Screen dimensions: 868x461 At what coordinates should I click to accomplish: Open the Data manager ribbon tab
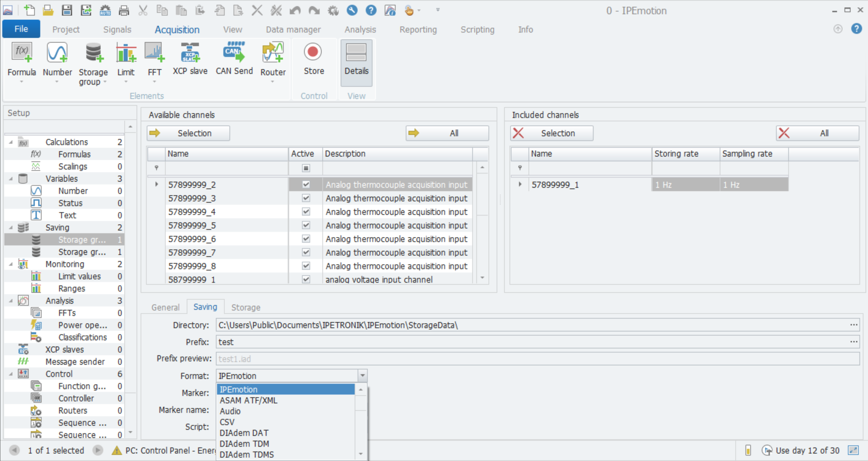293,30
